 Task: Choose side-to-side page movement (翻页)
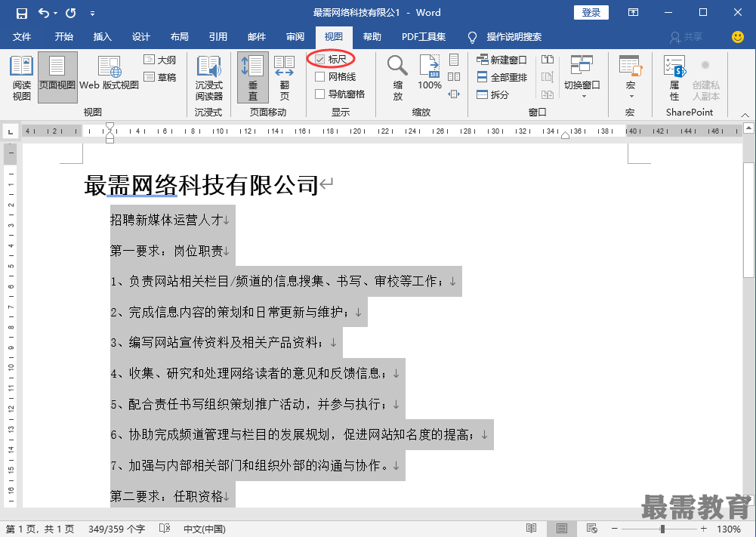(x=285, y=78)
